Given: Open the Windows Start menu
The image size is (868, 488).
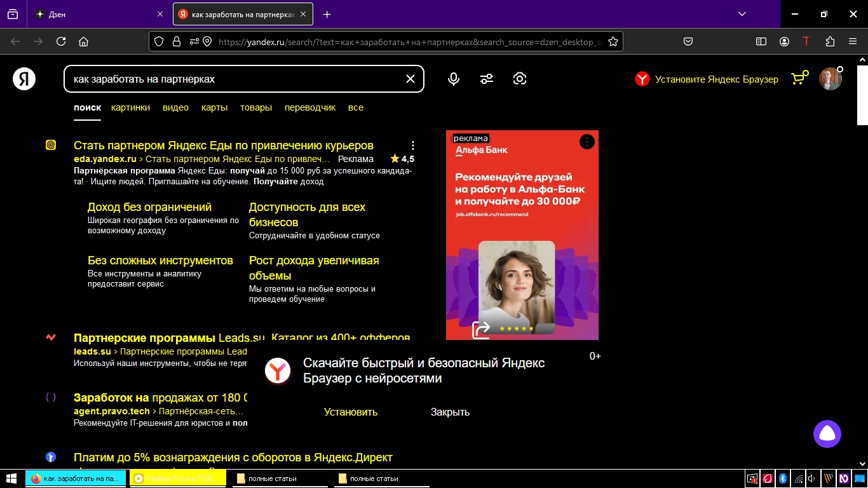Looking at the screenshot, I should [11, 478].
